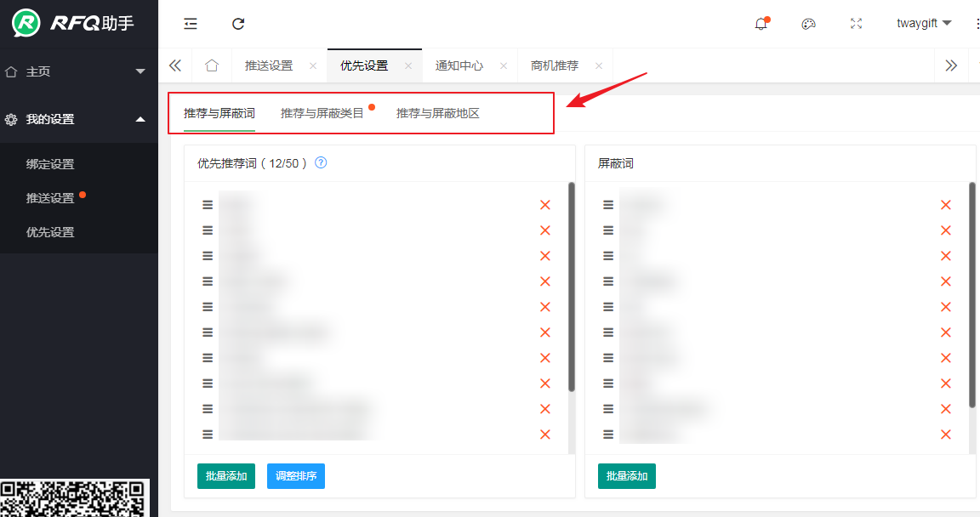Click the refresh icon in top bar
980x517 pixels.
pos(238,24)
